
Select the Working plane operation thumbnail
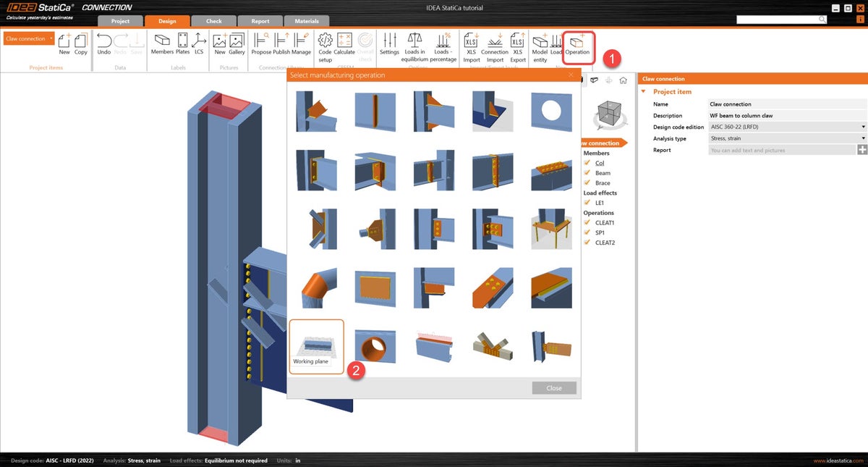coord(317,346)
